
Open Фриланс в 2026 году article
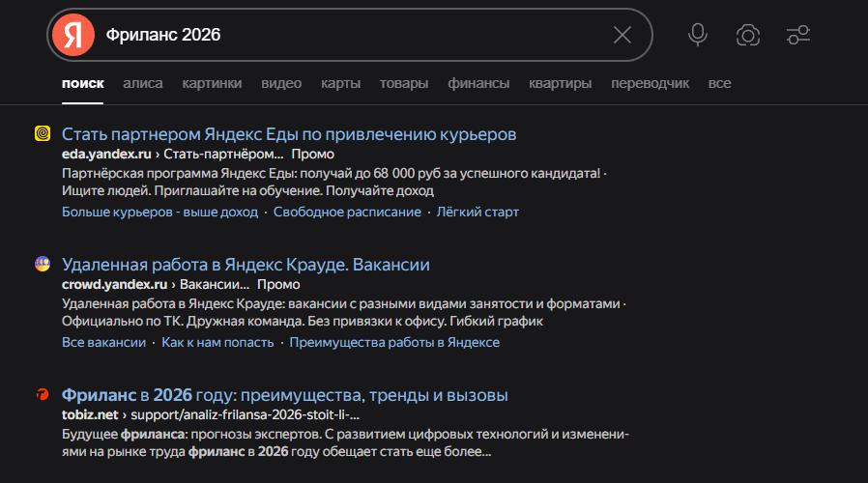284,395
